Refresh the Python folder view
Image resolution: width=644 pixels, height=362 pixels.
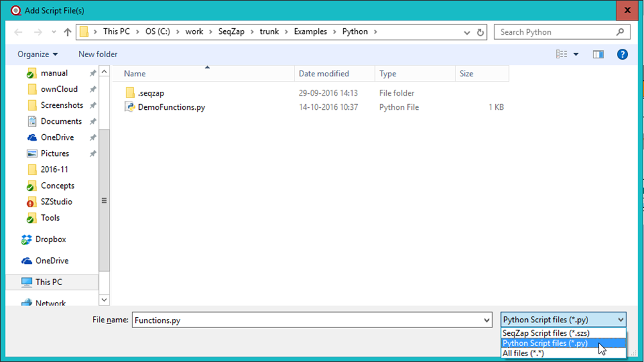click(x=480, y=32)
